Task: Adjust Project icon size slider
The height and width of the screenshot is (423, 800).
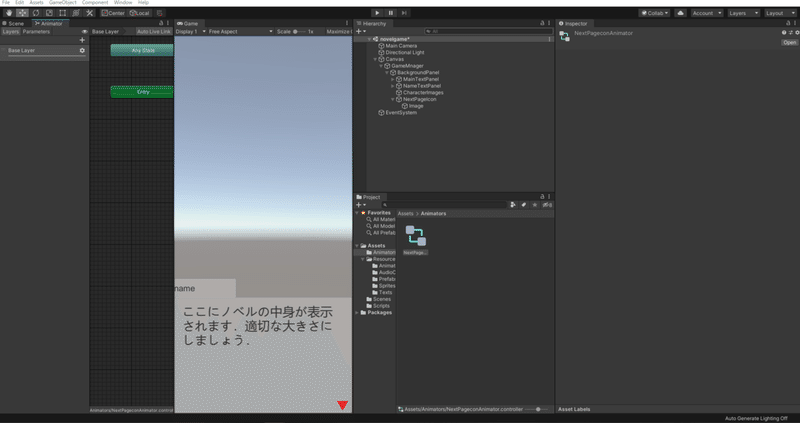Action: (x=537, y=409)
